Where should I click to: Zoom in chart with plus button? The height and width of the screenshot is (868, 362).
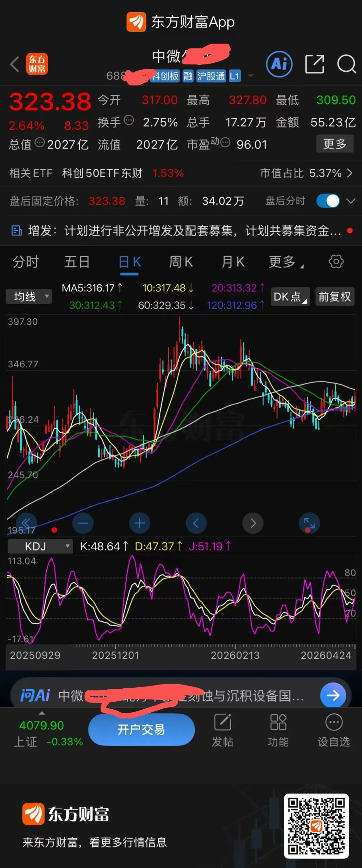[140, 523]
